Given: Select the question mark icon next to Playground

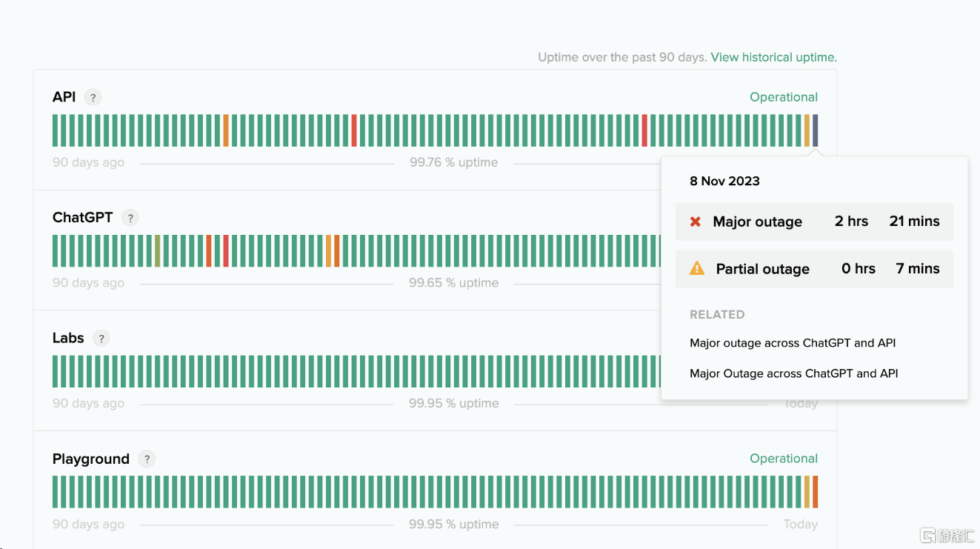Looking at the screenshot, I should click(147, 459).
